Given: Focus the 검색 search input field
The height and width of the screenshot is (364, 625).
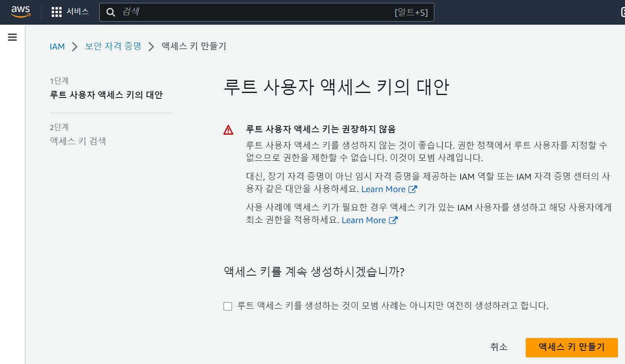Looking at the screenshot, I should [x=267, y=12].
